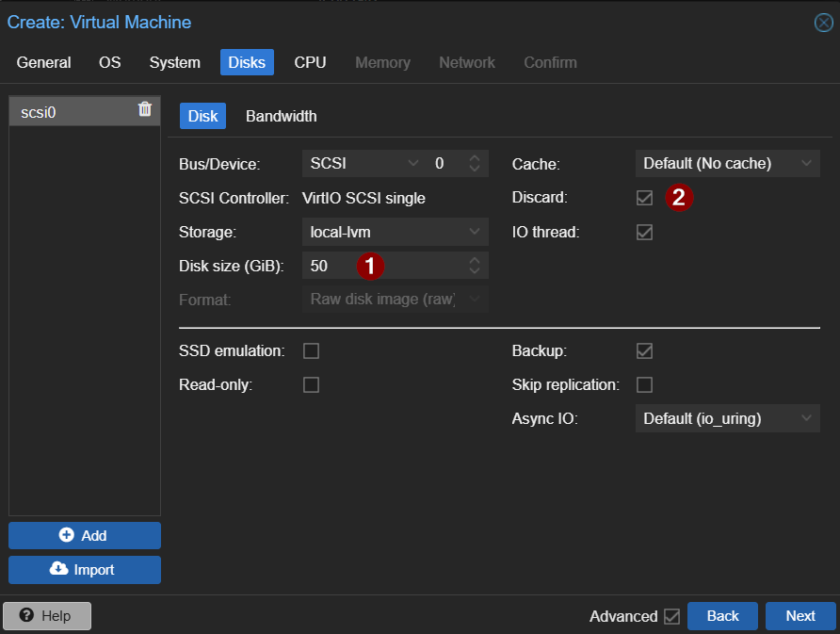Toggle the Discard checkbox
Screen dimensions: 840x634
(x=644, y=198)
